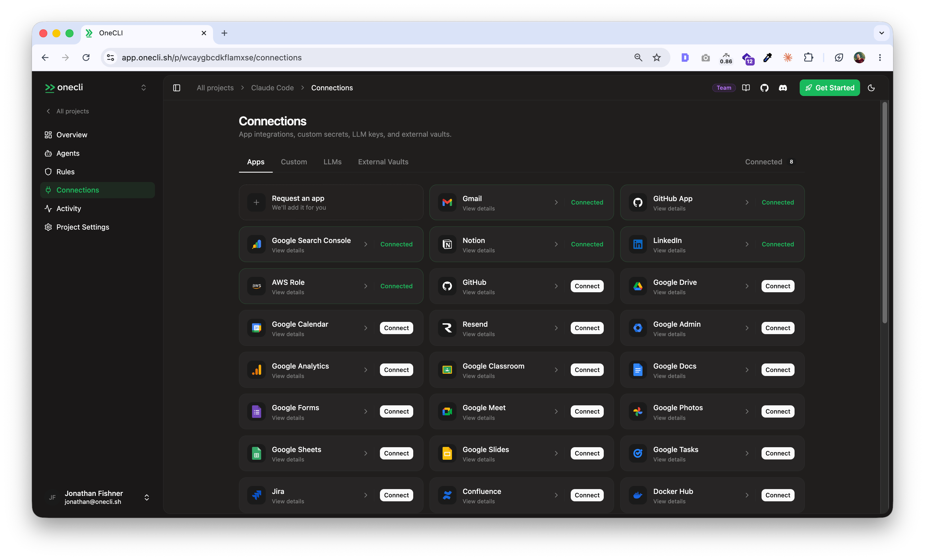Screen dimensions: 925x560
Task: Open Rules in the sidebar
Action: click(x=97, y=172)
